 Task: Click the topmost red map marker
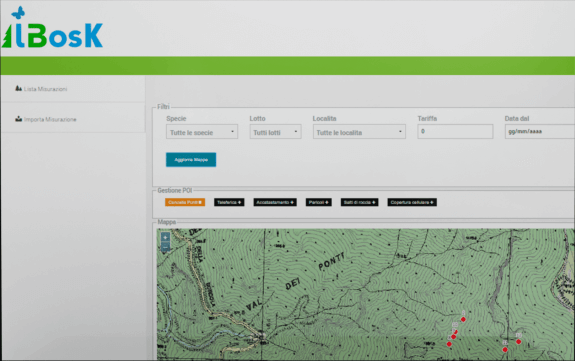[463, 319]
